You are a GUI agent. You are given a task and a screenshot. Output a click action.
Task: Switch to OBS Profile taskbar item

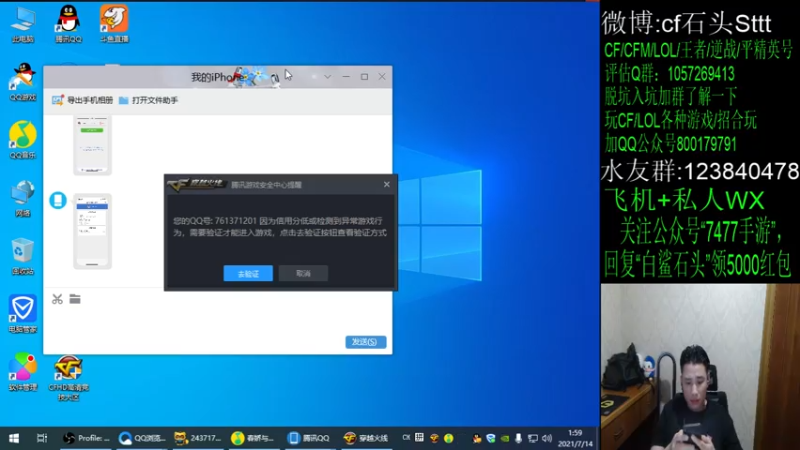click(x=86, y=438)
